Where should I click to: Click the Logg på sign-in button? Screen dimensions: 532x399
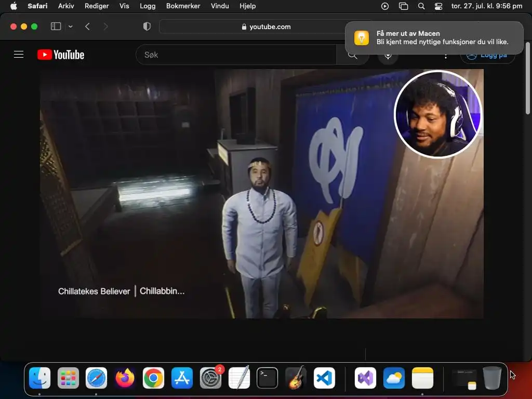coord(487,55)
